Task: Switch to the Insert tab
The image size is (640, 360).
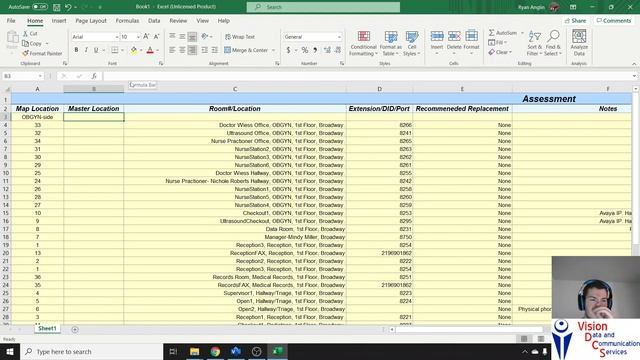Action: 59,20
